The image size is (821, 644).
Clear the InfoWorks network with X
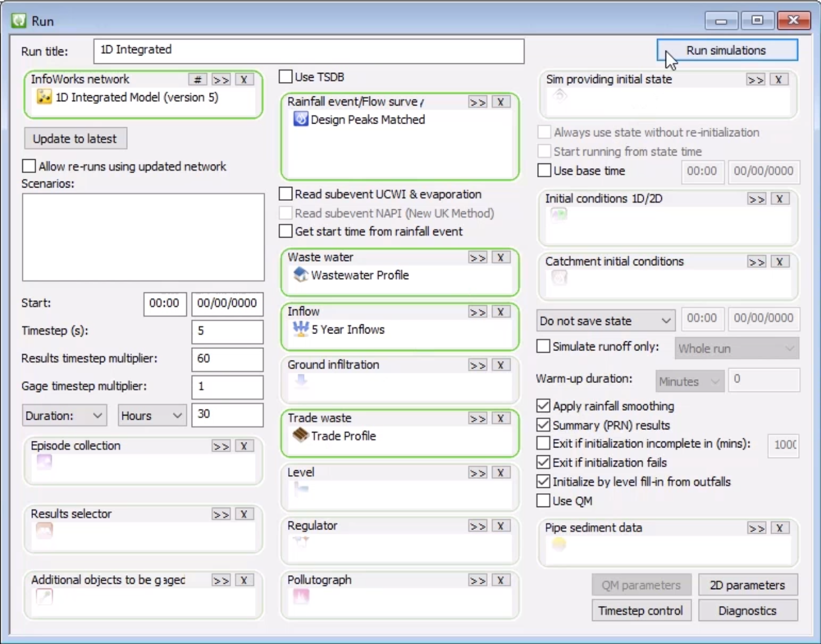pyautogui.click(x=244, y=80)
